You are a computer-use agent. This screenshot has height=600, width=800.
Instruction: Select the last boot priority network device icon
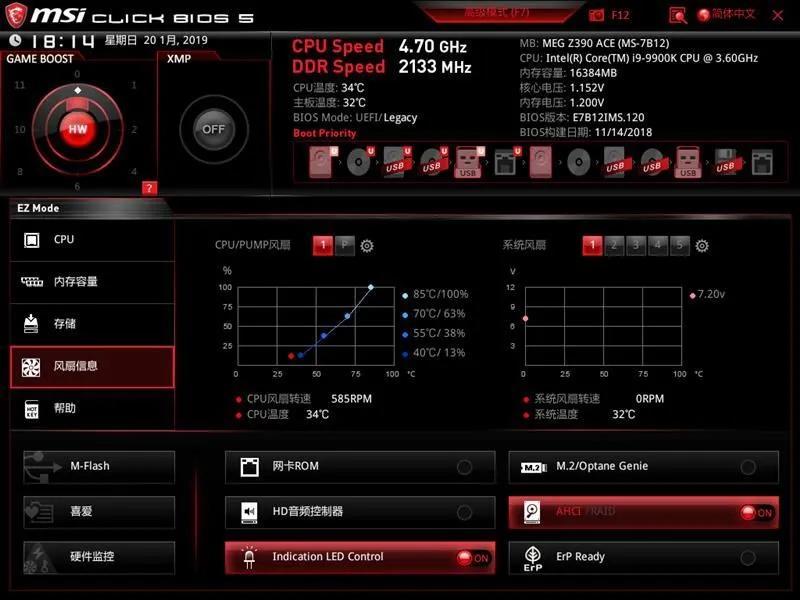point(762,160)
